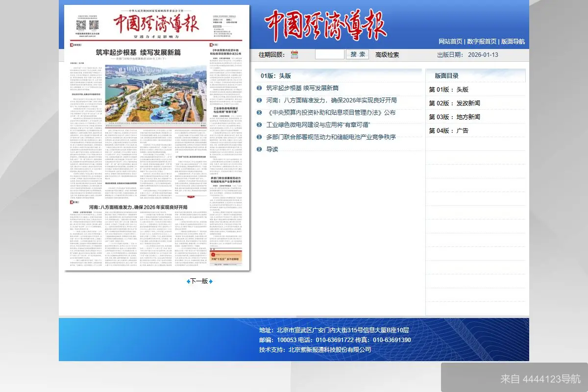This screenshot has width=588, height=392.
Task: Click the bullet icon before the 河南 headline
Action: click(x=259, y=100)
